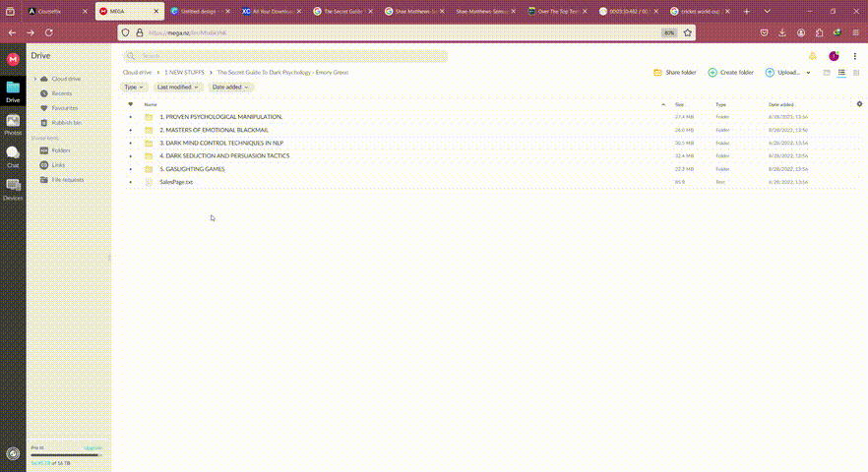Screen dimensions: 868x472
Task: Open column settings gear
Action: [x=859, y=104]
